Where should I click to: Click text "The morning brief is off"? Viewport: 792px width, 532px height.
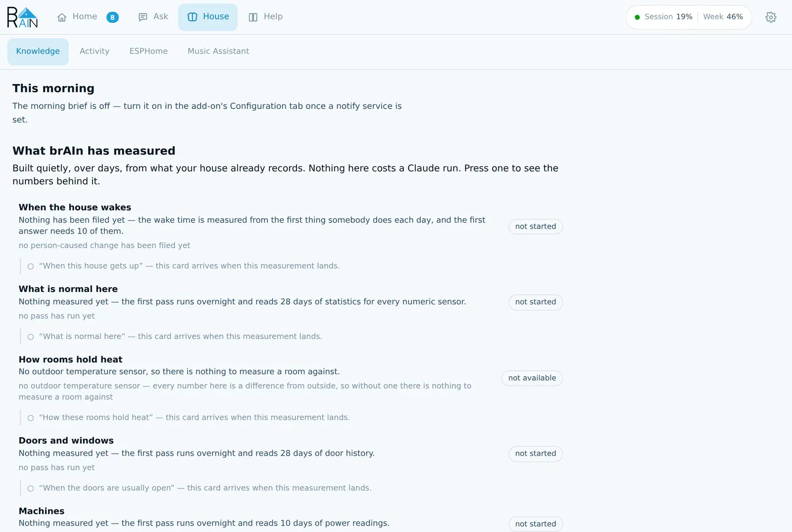[61, 106]
